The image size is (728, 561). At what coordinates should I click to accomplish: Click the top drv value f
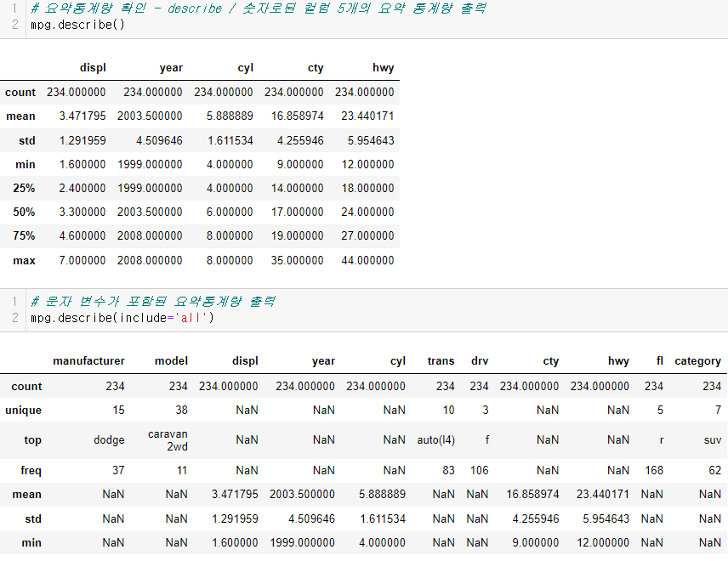pyautogui.click(x=487, y=440)
